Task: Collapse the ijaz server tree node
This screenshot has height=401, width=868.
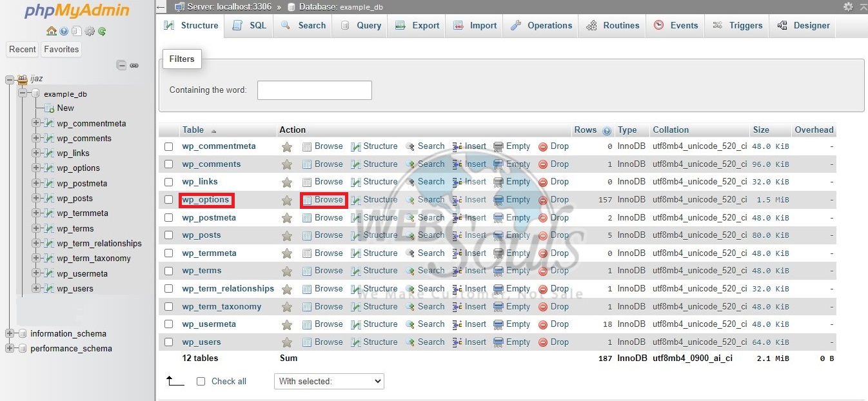Action: (9, 79)
